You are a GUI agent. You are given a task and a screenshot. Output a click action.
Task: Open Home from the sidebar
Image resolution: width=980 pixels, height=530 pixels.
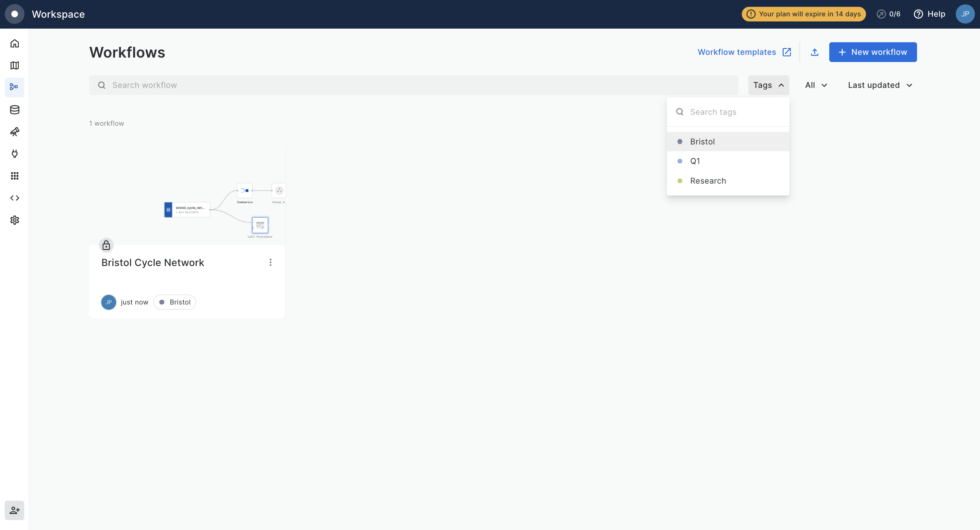14,43
